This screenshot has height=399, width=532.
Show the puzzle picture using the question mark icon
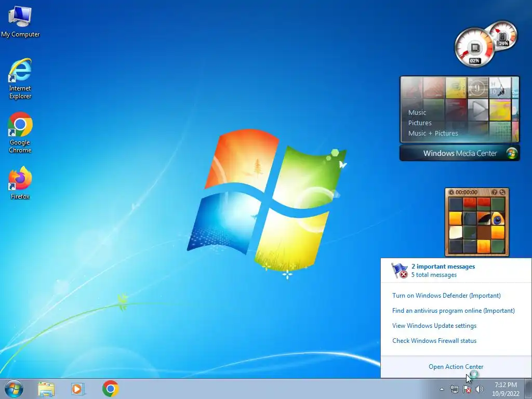495,192
